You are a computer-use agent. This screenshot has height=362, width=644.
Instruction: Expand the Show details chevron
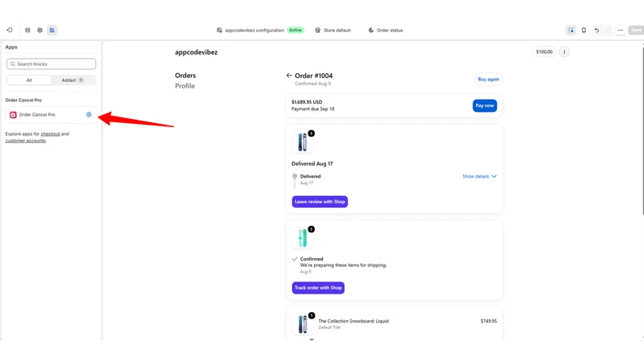coord(494,176)
